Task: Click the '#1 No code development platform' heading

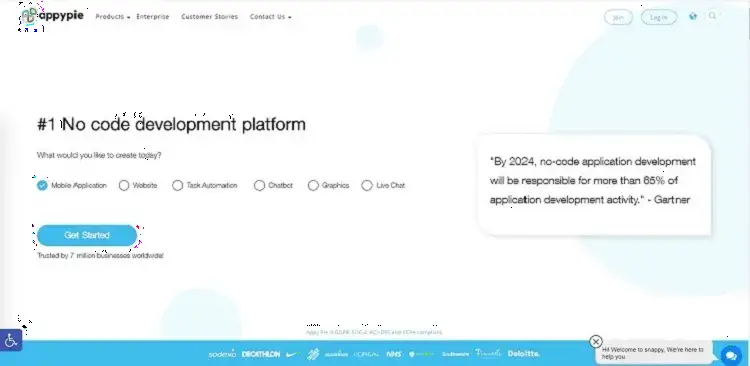Action: click(x=171, y=124)
